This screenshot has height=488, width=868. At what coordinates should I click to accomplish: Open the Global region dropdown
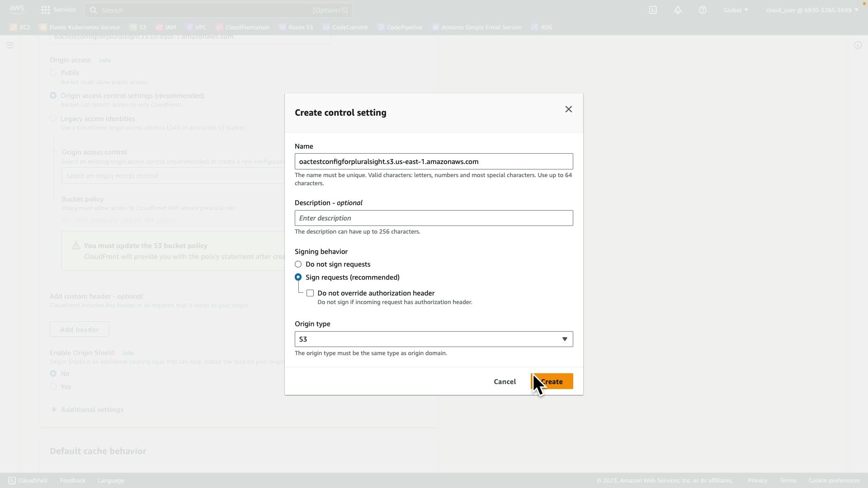[x=736, y=10]
